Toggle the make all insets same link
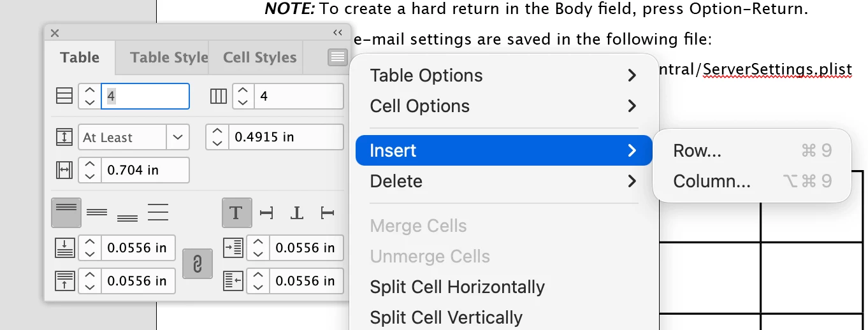Screen dimensions: 868x330 pyautogui.click(x=198, y=264)
